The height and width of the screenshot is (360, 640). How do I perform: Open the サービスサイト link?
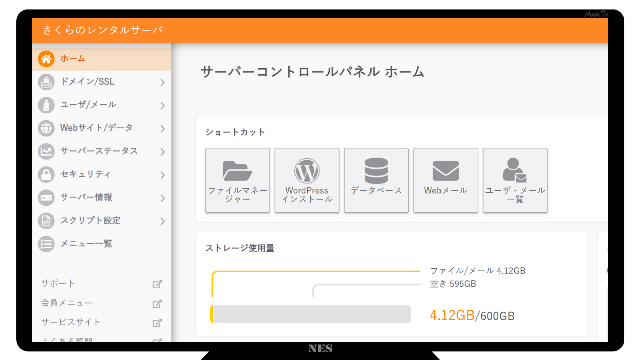pos(71,322)
